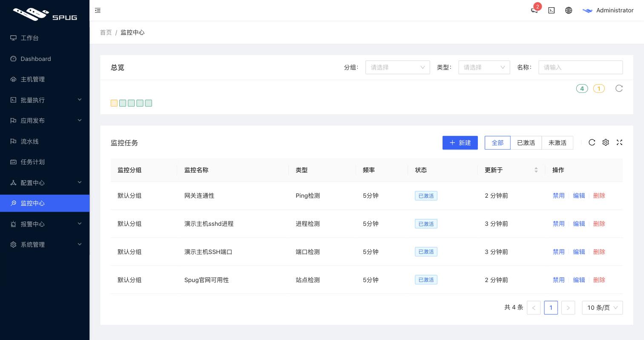Viewport: 644px width, 340px height.
Task: Delete the 演示主机SSH端口 monitor
Action: pyautogui.click(x=599, y=252)
